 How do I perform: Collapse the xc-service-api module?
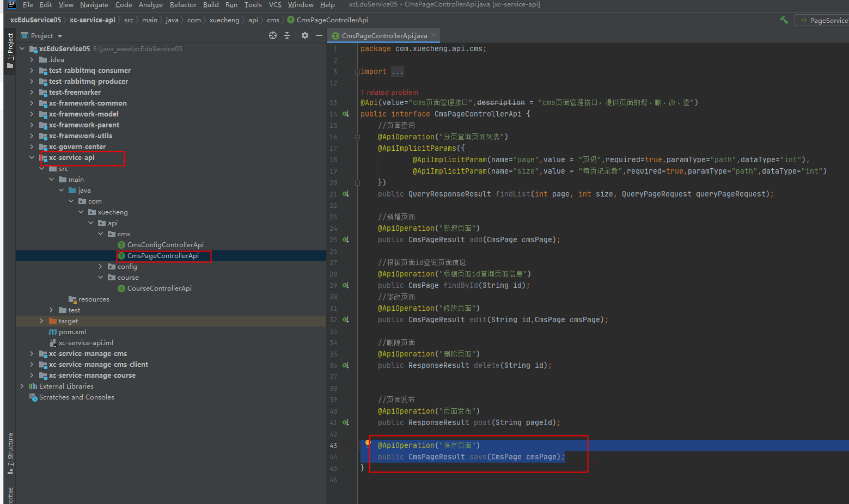[32, 158]
